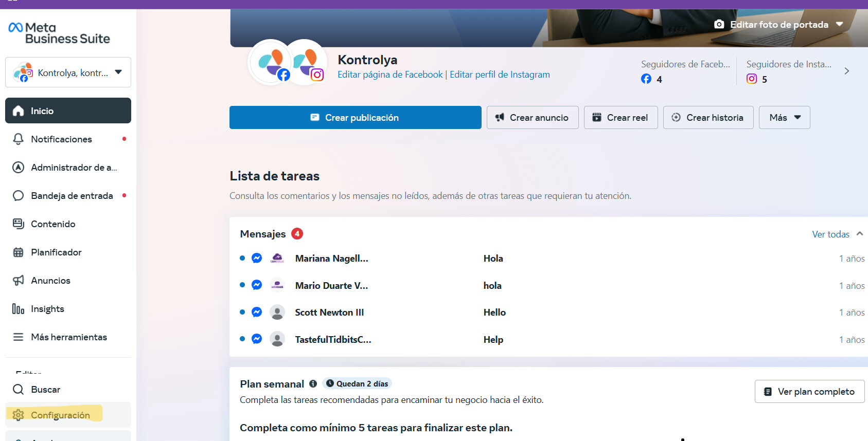Click Messenger icon in Mariana Nagell row
868x441 pixels.
[x=257, y=258]
